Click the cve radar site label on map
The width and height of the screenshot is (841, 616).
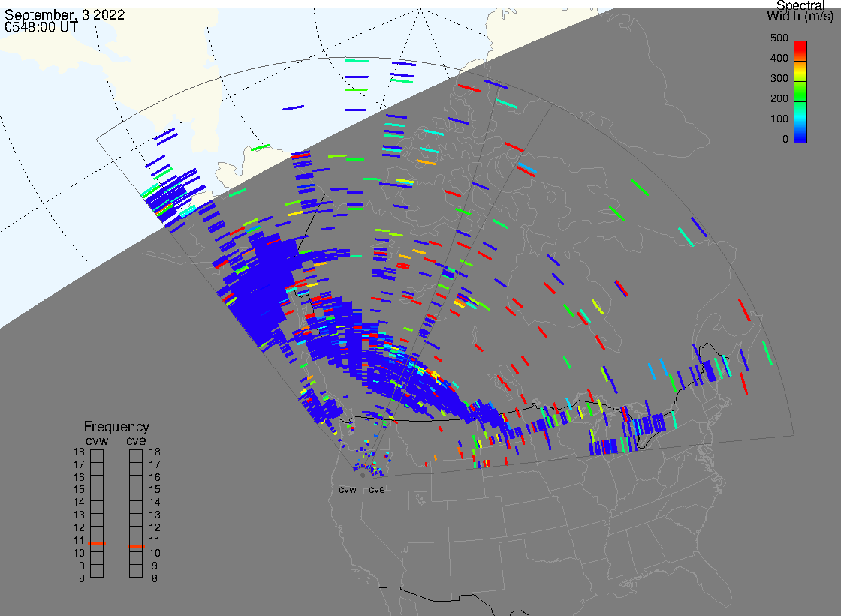[376, 490]
